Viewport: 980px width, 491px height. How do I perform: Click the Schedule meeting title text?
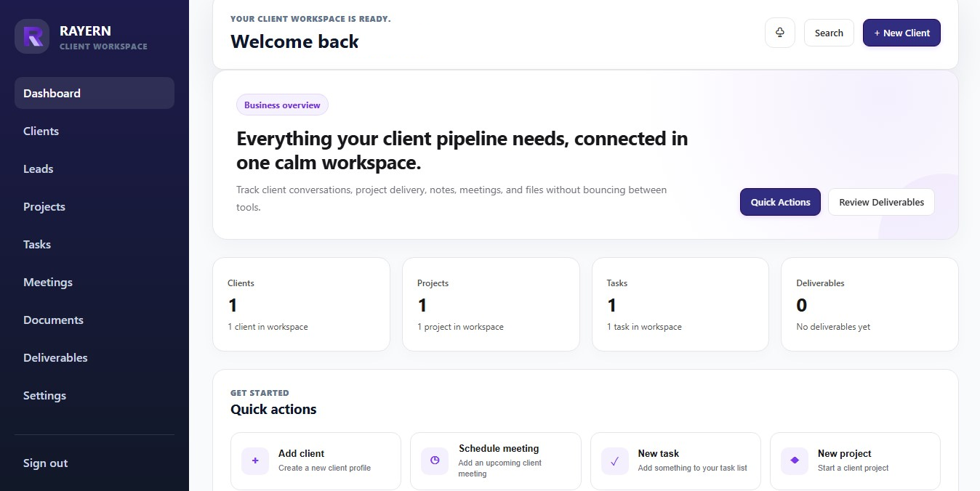tap(499, 448)
